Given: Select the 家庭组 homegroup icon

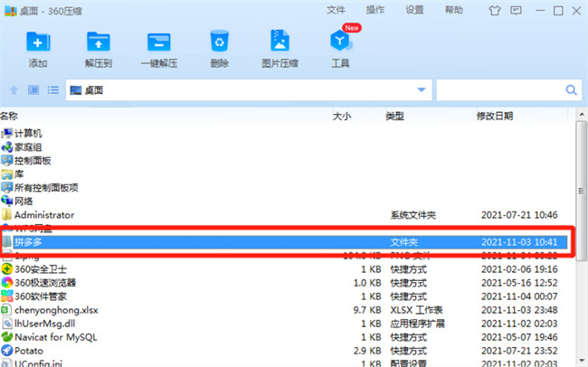Looking at the screenshot, I should click(6, 147).
